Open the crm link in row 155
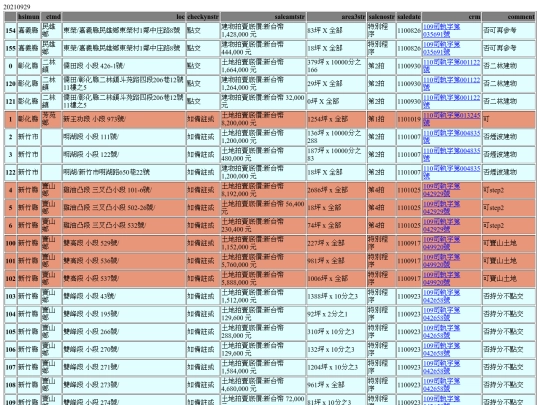The height and width of the screenshot is (405, 540). point(441,48)
